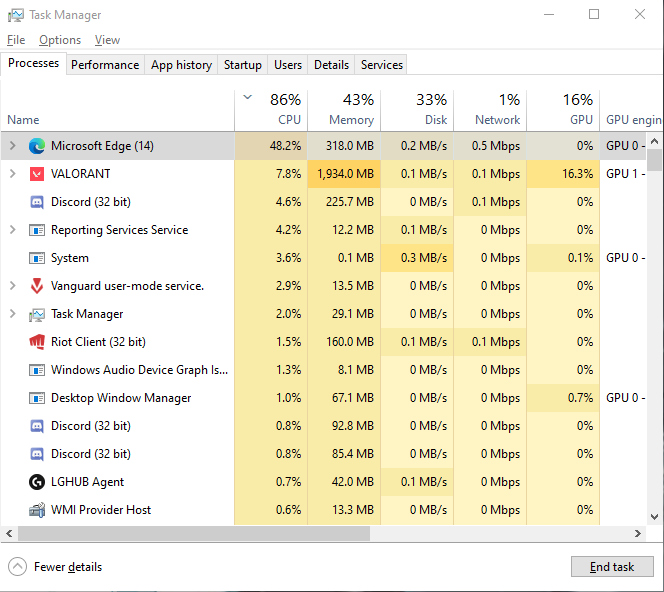Switch to the Startup tab
Image resolution: width=664 pixels, height=592 pixels.
243,65
